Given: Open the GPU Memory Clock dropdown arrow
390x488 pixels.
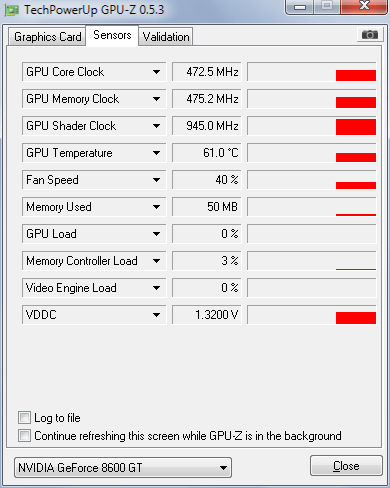Looking at the screenshot, I should (x=156, y=99).
